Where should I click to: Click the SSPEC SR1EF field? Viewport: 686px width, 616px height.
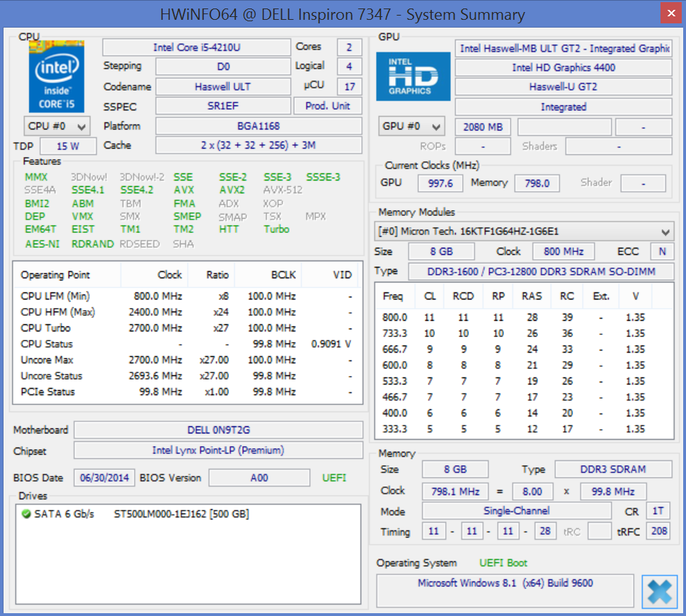[223, 106]
